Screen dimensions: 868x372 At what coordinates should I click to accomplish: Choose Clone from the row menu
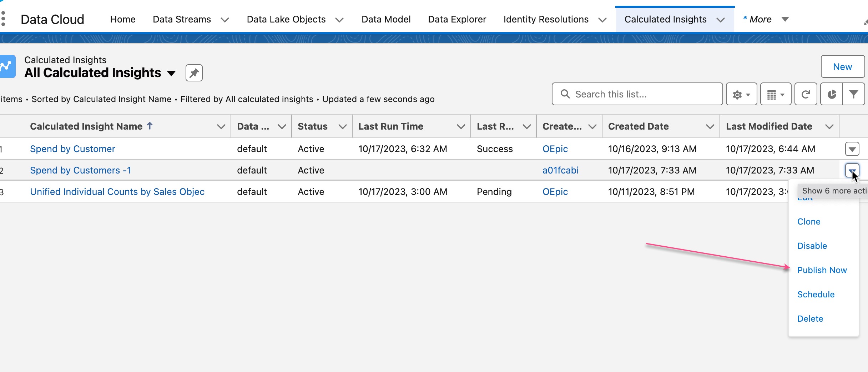(809, 222)
